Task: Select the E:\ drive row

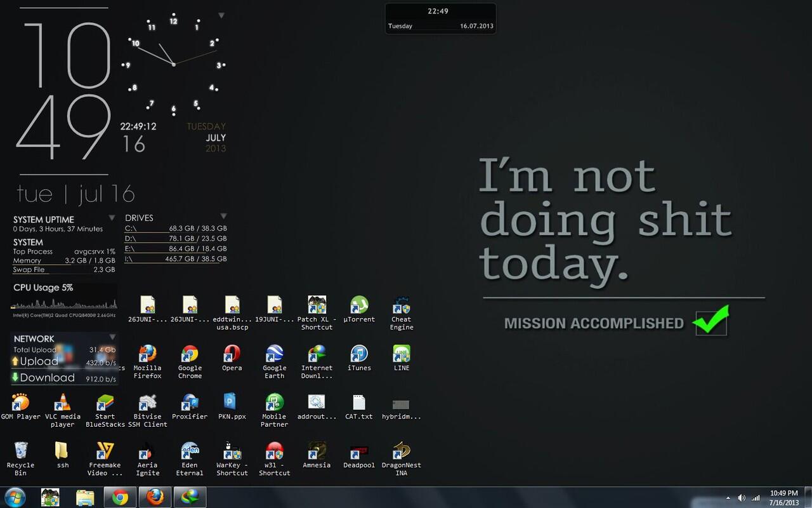Action: coord(176,249)
